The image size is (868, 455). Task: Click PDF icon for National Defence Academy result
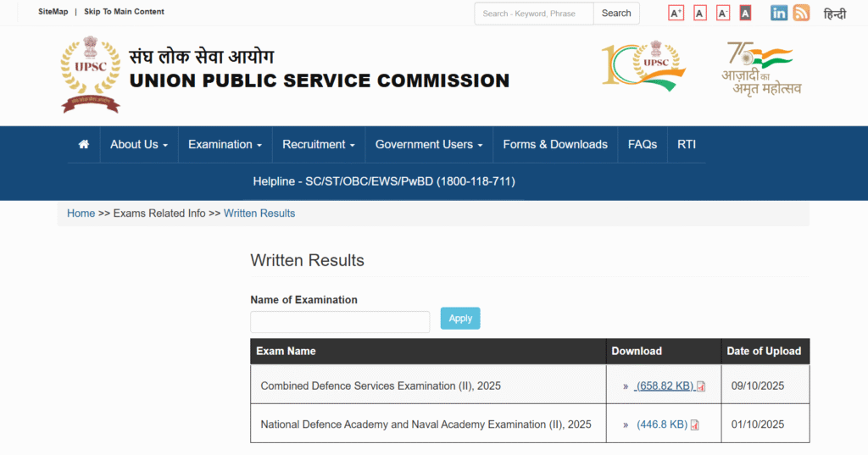[x=695, y=425]
